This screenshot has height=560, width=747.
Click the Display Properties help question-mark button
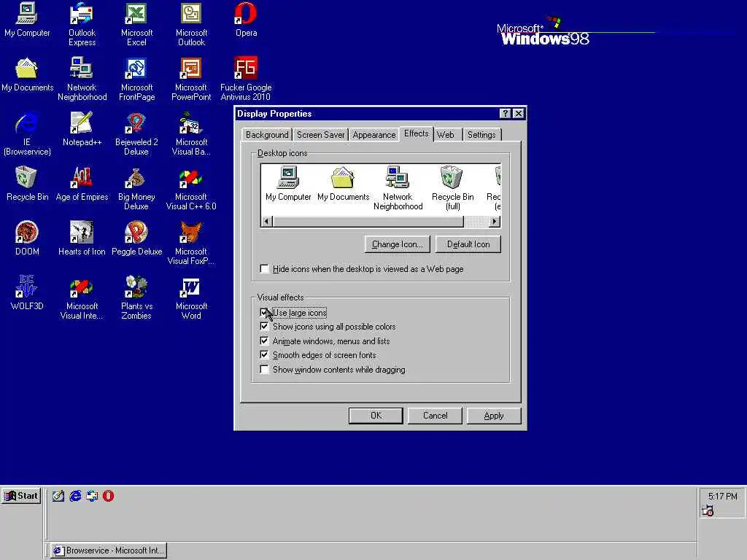pyautogui.click(x=505, y=113)
